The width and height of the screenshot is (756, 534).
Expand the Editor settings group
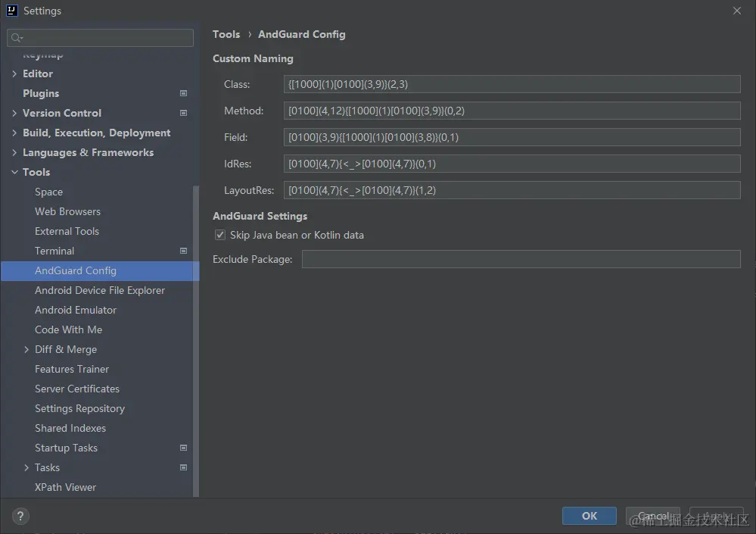coord(14,73)
